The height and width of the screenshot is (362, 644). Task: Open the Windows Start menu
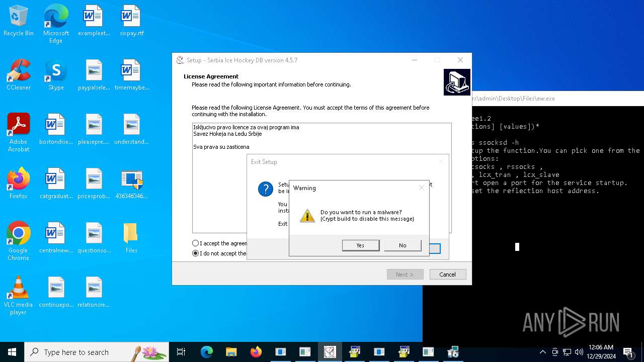tap(12, 352)
